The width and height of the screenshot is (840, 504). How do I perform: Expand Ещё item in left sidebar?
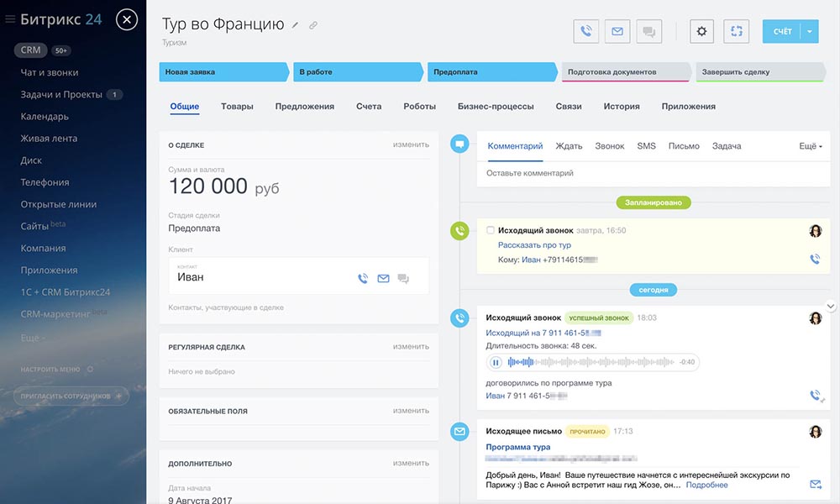(33, 338)
